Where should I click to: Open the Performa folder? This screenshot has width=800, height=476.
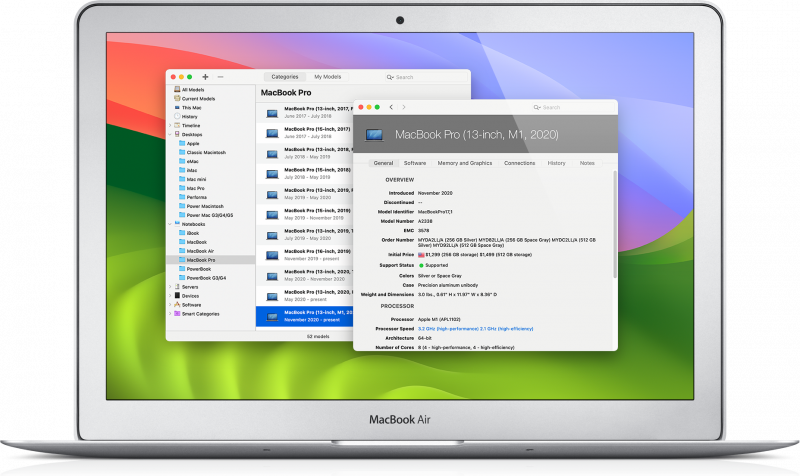tap(196, 197)
